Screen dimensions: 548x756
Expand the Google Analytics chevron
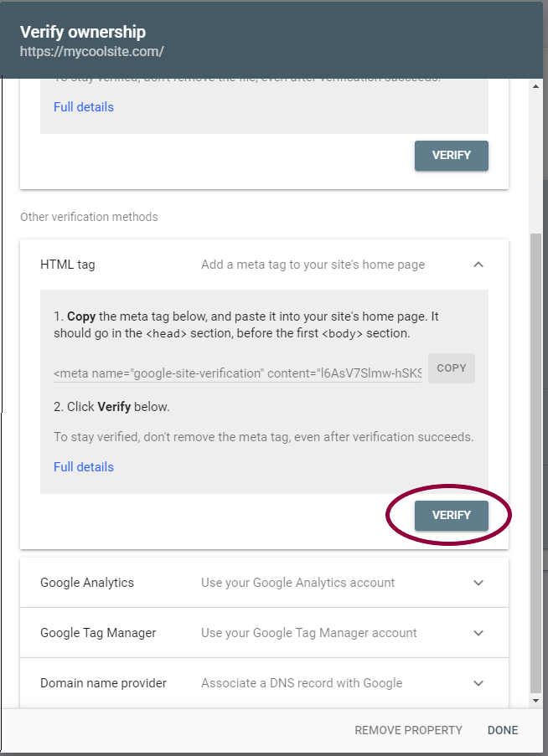pos(478,583)
